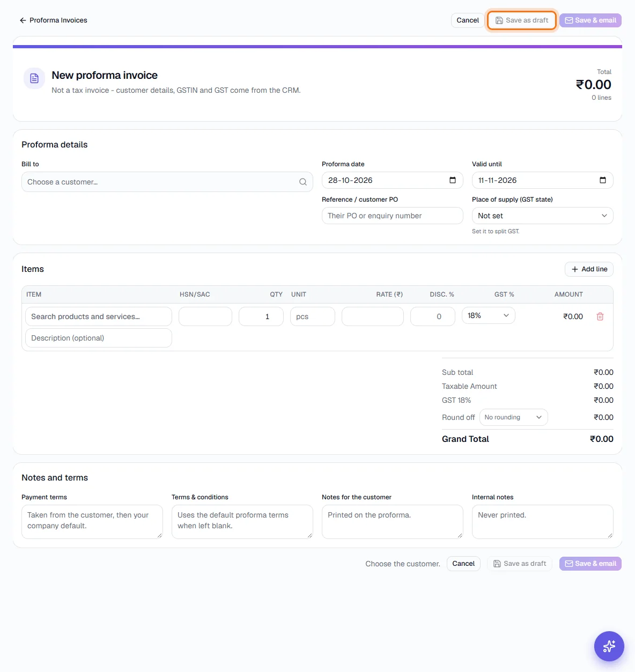
Task: Click the bottom Save & email button
Action: [590, 564]
